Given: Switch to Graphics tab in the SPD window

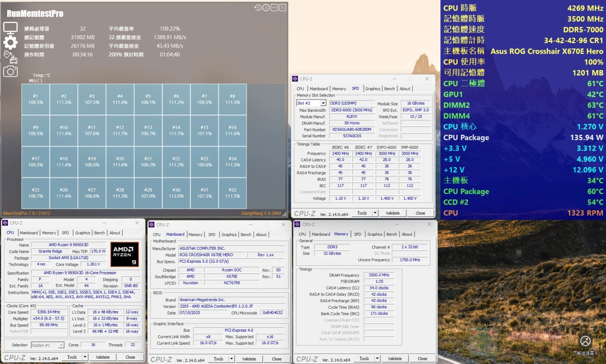Looking at the screenshot, I should [372, 89].
